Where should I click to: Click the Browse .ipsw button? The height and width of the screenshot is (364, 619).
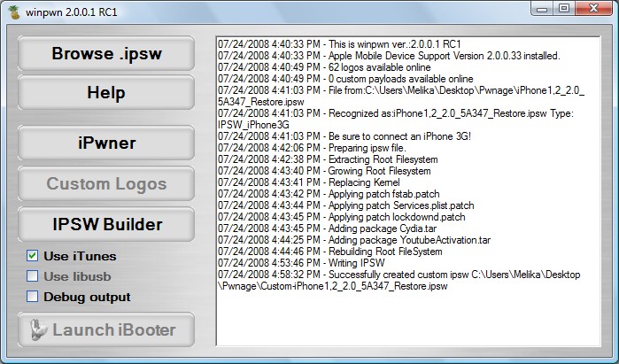[106, 54]
